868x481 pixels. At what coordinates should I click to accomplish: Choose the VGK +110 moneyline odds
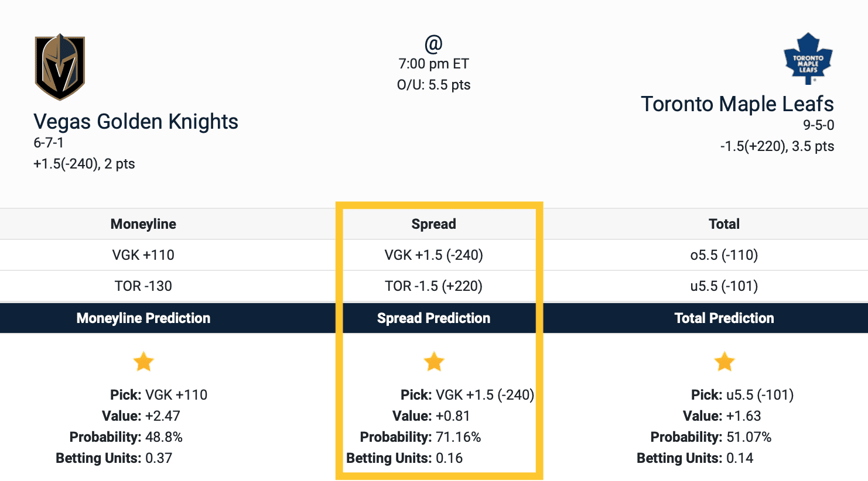143,255
